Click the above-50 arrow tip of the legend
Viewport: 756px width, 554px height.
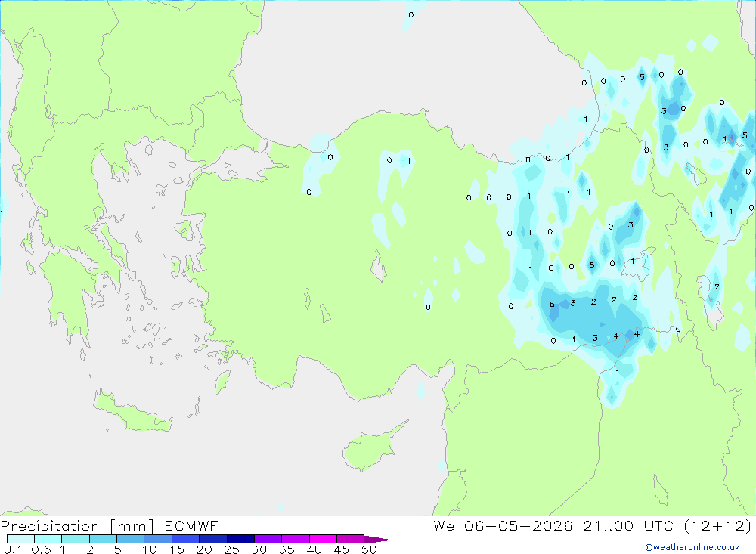tap(379, 539)
